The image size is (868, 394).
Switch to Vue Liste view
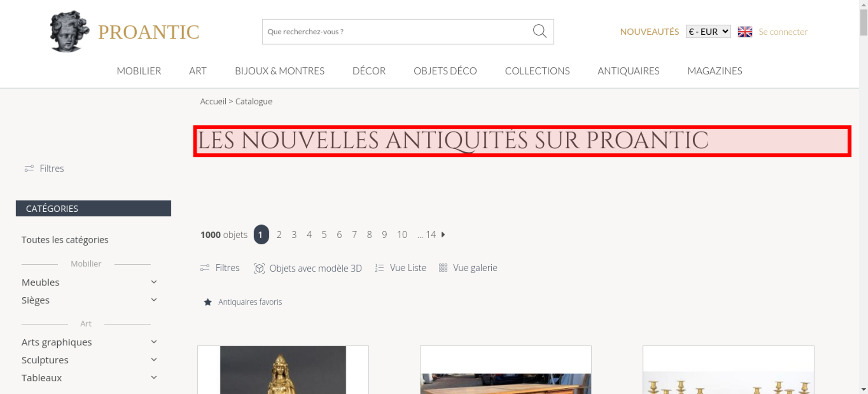[401, 268]
